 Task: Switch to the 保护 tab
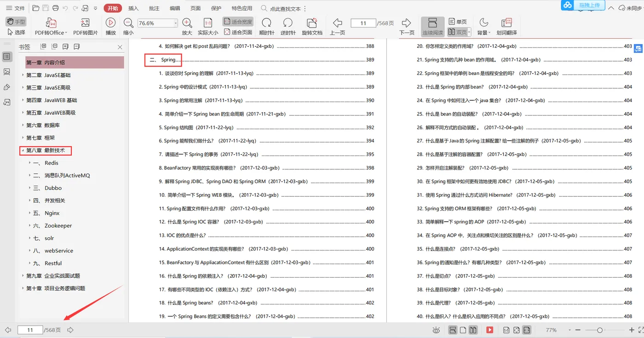[x=216, y=8]
